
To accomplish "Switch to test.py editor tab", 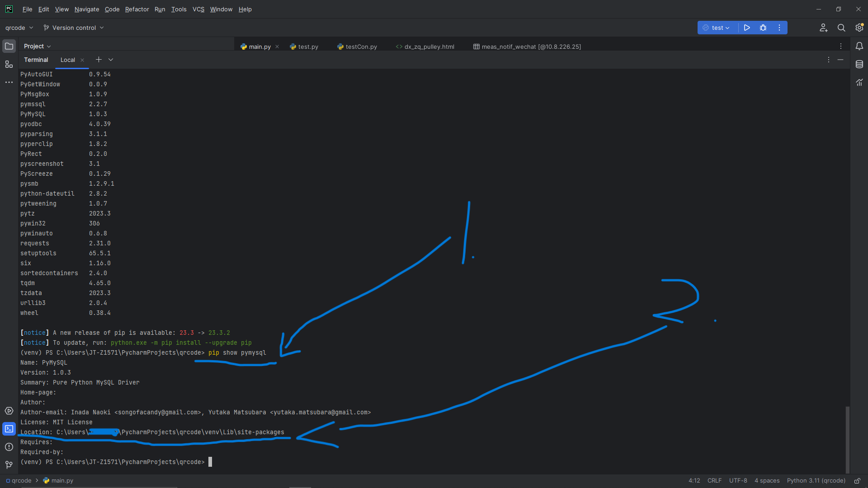I will 304,47.
